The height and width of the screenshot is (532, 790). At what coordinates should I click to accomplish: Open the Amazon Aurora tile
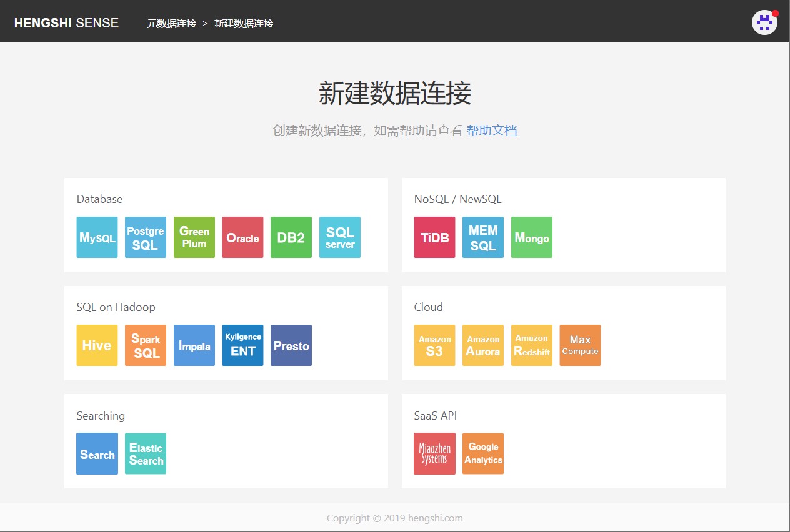pyautogui.click(x=483, y=345)
